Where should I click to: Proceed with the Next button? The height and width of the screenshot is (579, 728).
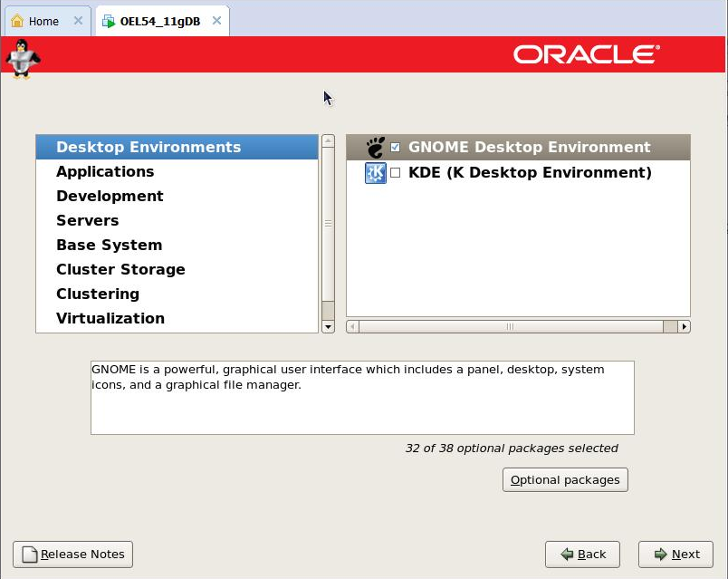coord(675,555)
